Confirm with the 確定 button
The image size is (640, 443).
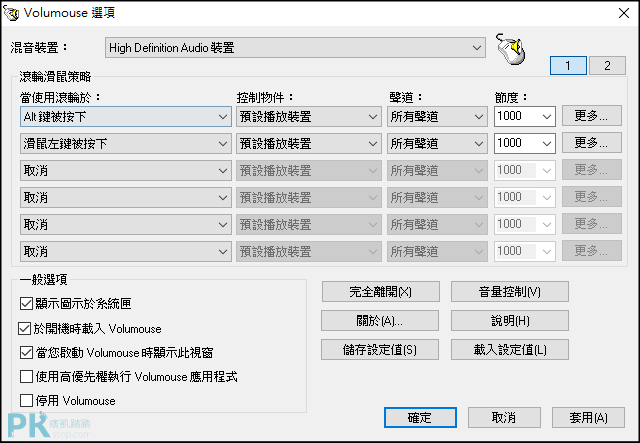420,417
